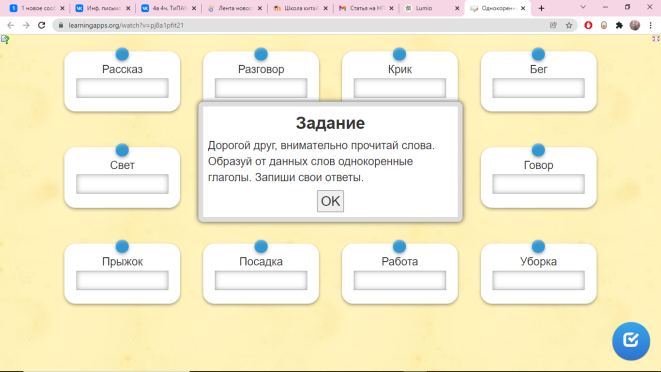Screen dimensions: 661x372
Task: Click the blue pin on the Крик card
Action: 399,54
